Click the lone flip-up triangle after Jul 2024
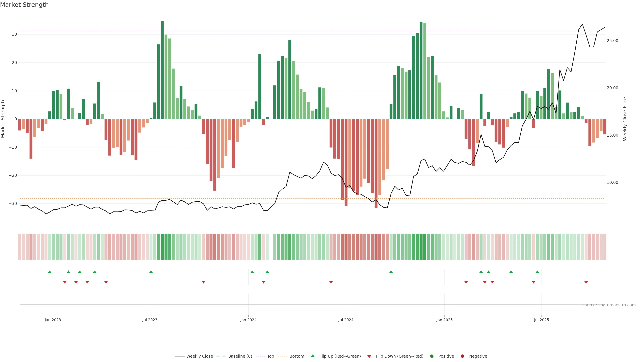Viewport: 644px width, 362px height. (391, 272)
